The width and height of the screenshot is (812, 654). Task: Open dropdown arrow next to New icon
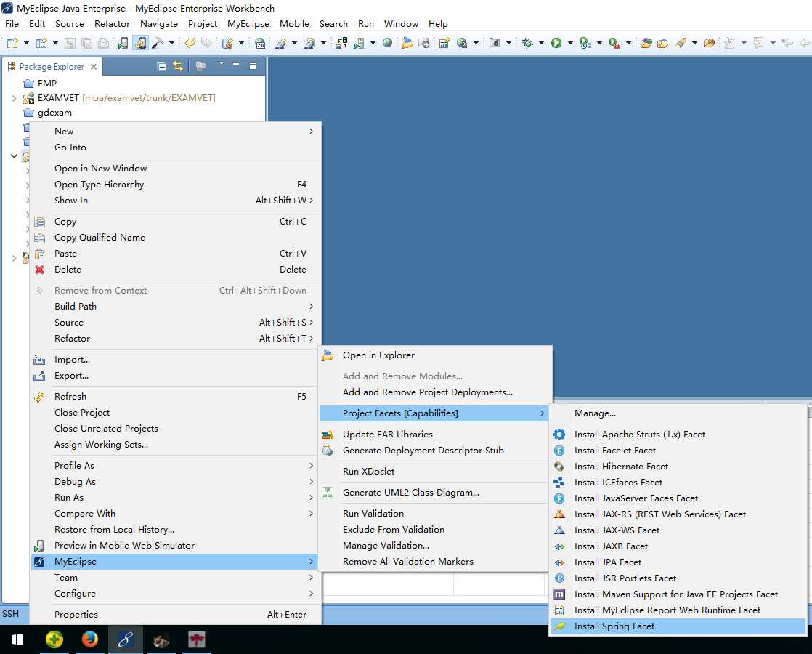26,43
